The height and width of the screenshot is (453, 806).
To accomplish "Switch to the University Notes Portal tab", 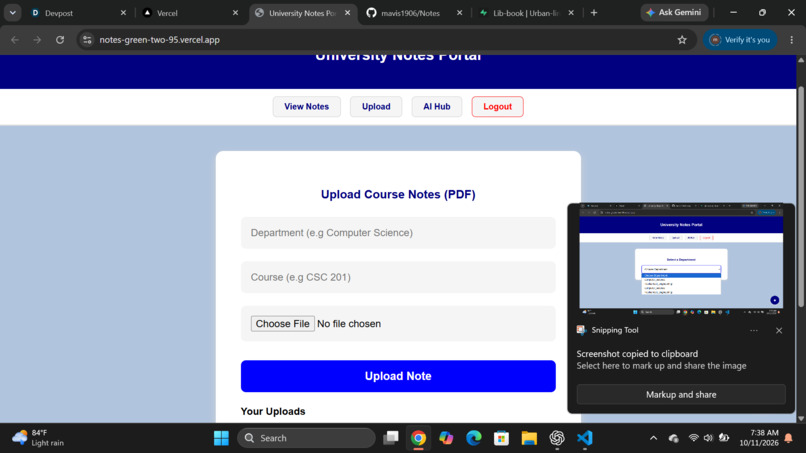I will pos(302,13).
